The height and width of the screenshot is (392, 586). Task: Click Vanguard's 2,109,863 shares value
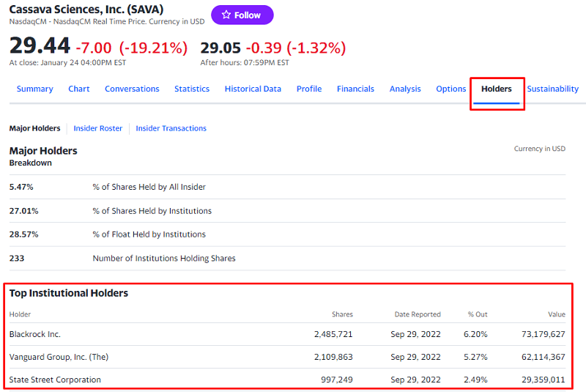pyautogui.click(x=333, y=357)
